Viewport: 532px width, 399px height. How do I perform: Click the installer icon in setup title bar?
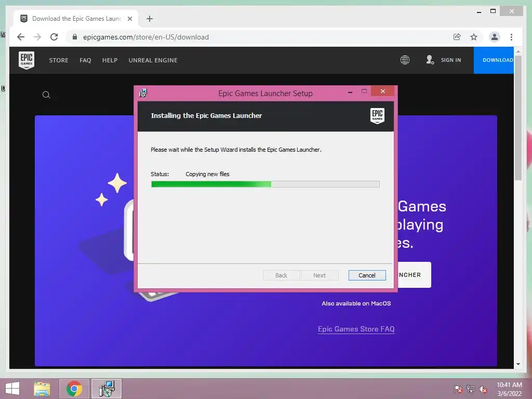pyautogui.click(x=143, y=93)
